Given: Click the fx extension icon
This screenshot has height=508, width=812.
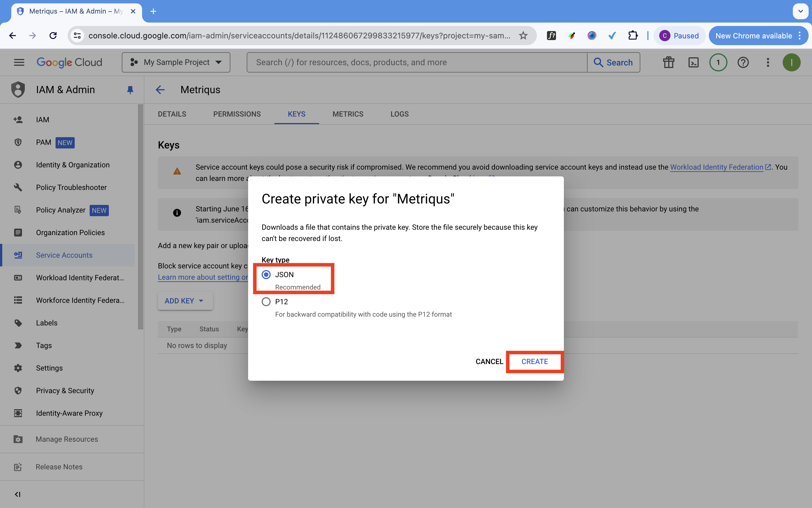Looking at the screenshot, I should [551, 36].
